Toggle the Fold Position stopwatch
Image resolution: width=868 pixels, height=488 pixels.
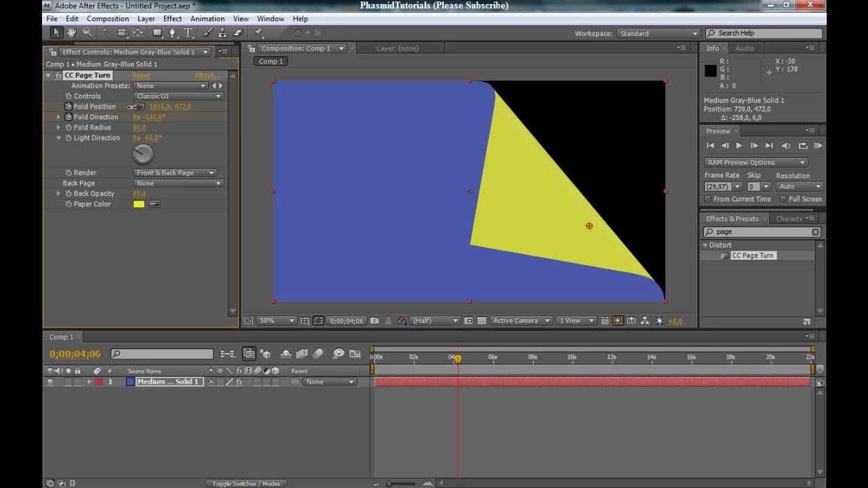click(x=68, y=106)
